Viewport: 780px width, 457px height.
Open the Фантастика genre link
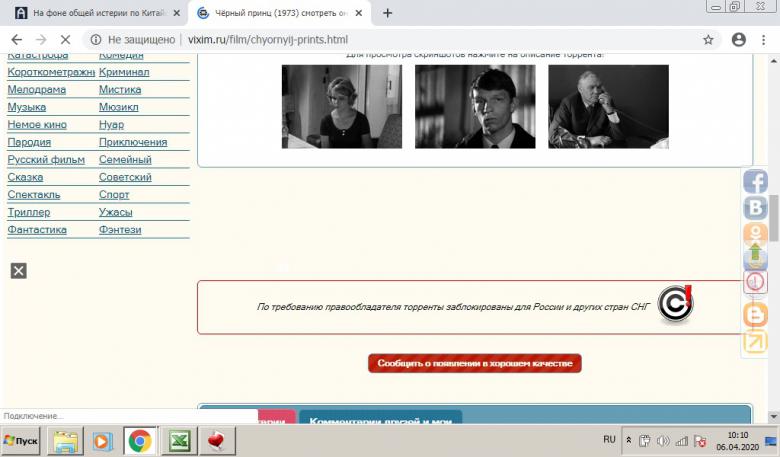coord(37,230)
